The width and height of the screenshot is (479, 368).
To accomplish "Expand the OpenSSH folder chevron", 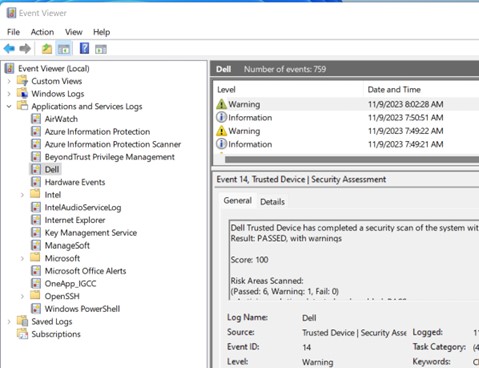I will [x=22, y=296].
